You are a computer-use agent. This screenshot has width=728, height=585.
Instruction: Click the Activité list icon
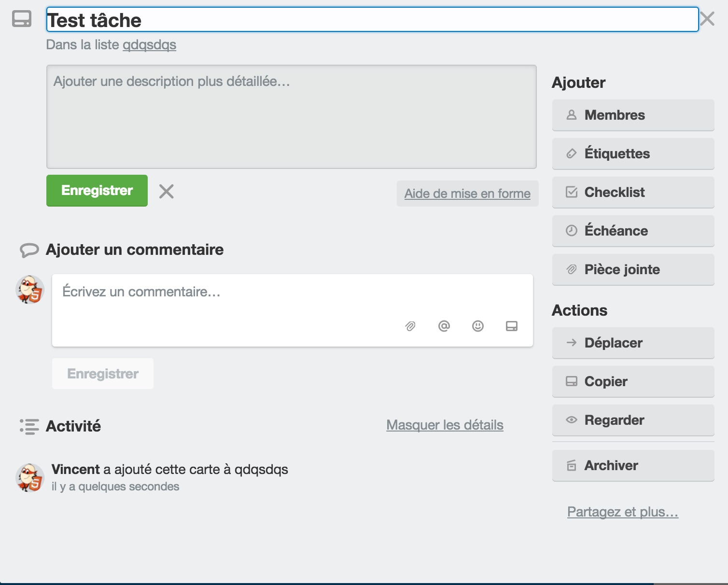click(29, 427)
